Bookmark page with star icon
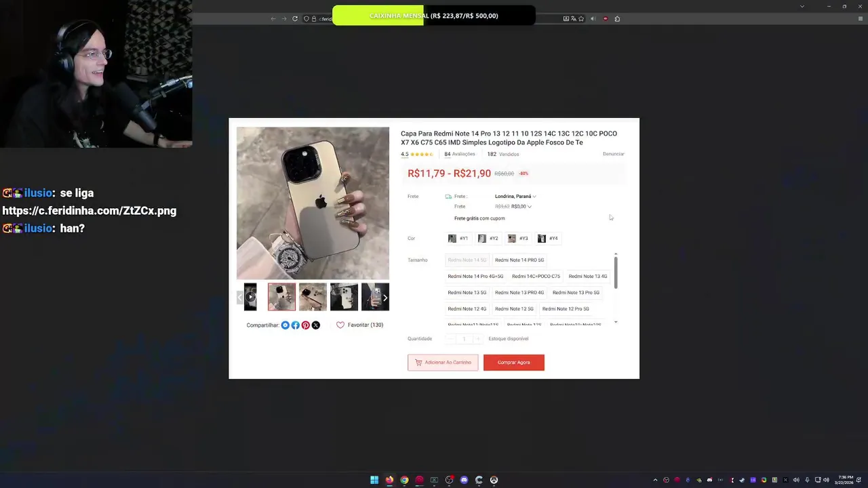Viewport: 868px width, 488px height. [x=581, y=18]
